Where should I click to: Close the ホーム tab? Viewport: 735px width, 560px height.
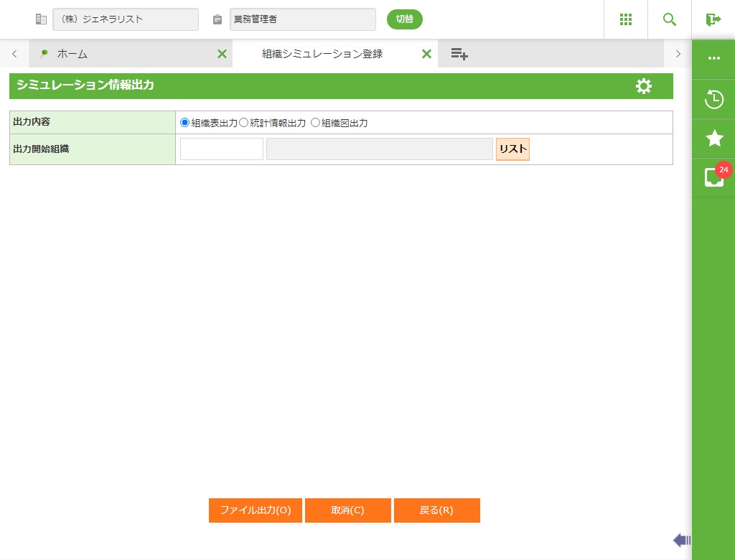pyautogui.click(x=223, y=54)
